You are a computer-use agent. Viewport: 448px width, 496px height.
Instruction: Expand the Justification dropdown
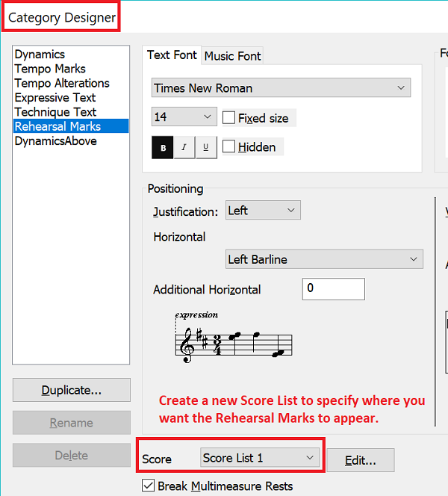(263, 211)
